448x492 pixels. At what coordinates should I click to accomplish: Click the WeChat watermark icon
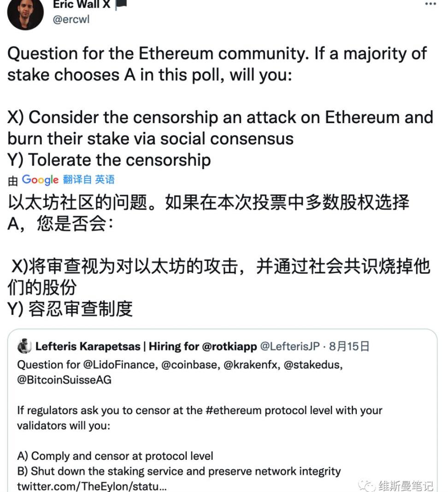pos(368,485)
